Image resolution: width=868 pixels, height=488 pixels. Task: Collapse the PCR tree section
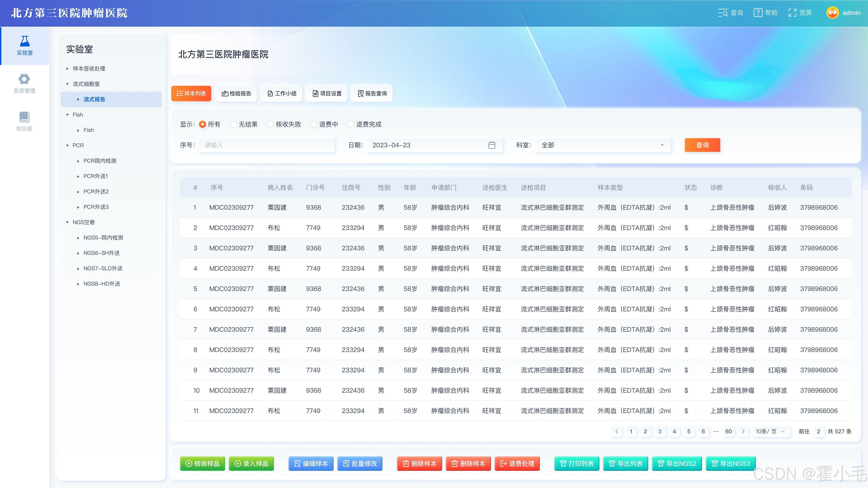[68, 145]
